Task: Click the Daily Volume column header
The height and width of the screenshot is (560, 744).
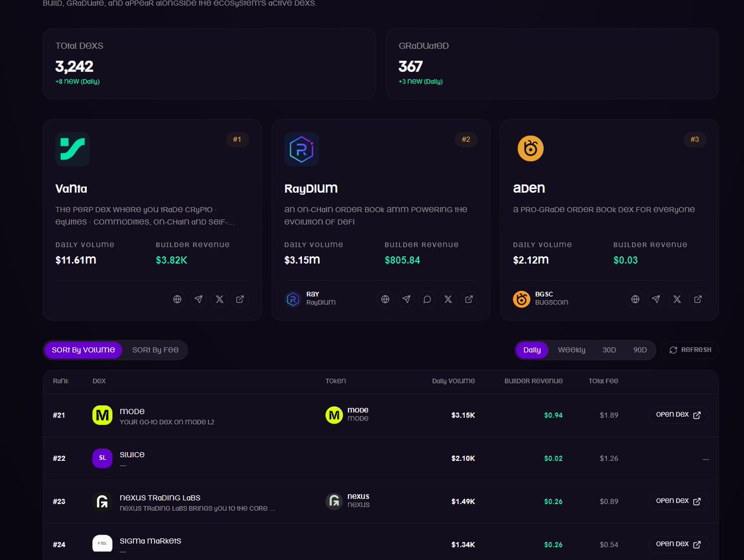Action: [453, 381]
